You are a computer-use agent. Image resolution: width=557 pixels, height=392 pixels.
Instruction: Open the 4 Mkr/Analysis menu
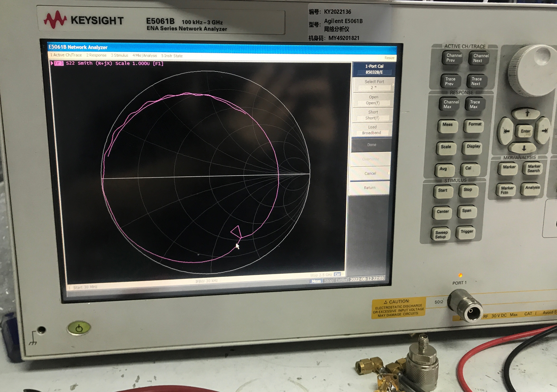[x=145, y=56]
